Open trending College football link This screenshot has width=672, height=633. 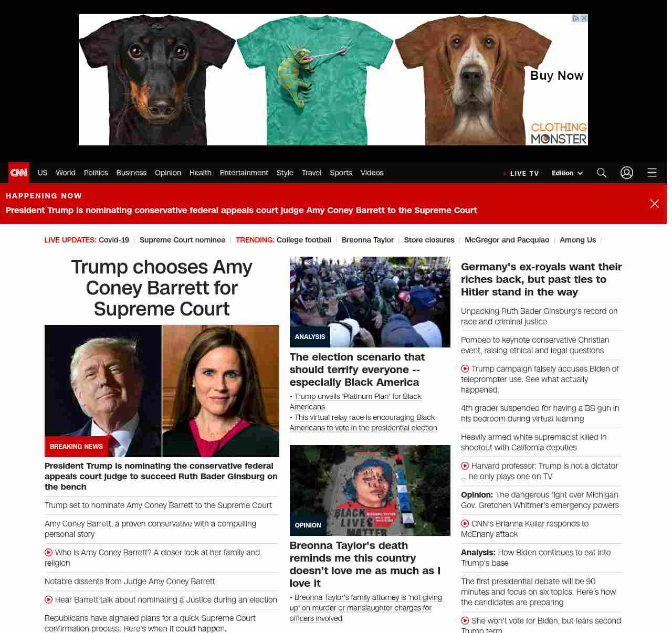coord(303,240)
